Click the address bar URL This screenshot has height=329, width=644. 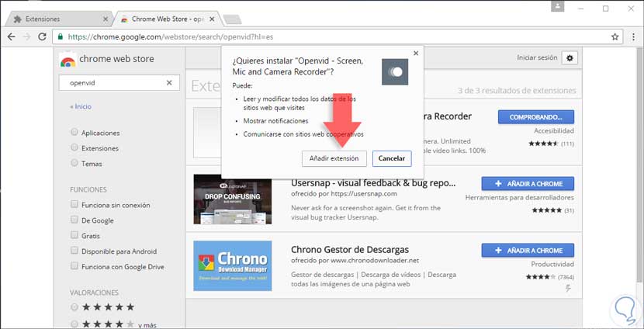[171, 37]
